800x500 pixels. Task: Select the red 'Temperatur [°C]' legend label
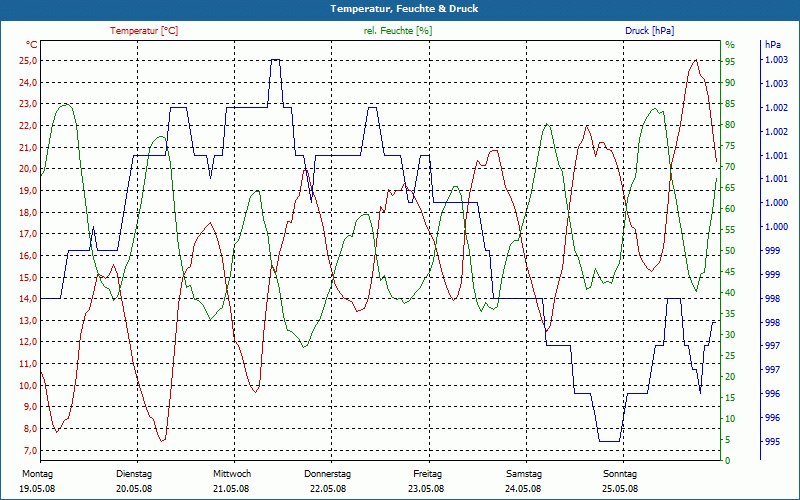144,31
